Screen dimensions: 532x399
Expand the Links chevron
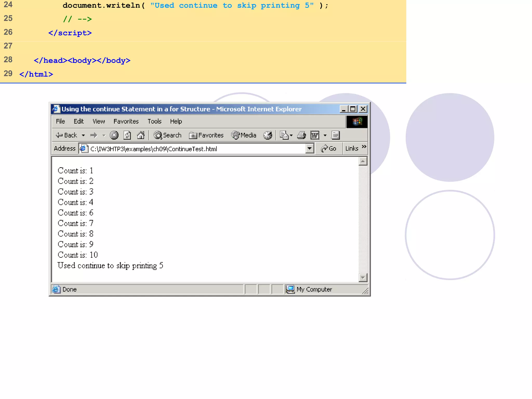(364, 147)
